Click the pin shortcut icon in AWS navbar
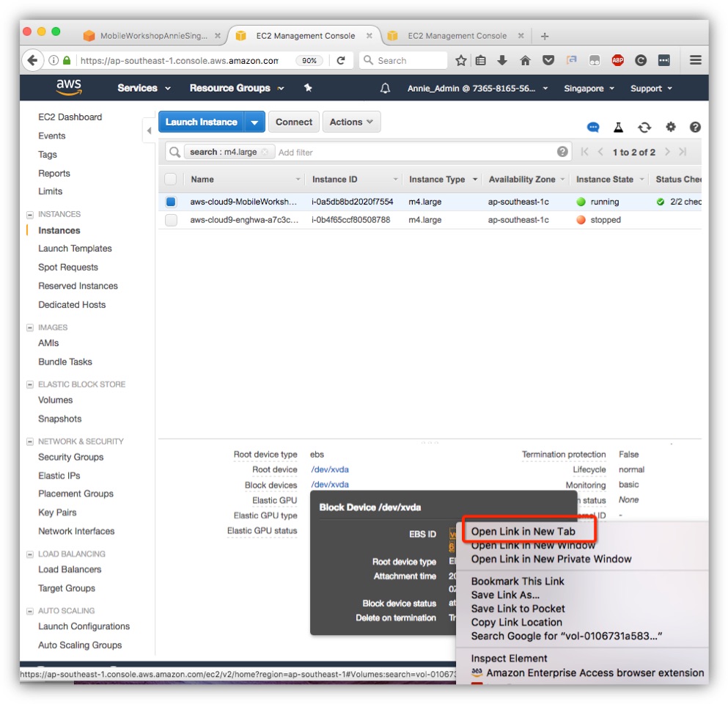This screenshot has height=704, width=728. [x=308, y=88]
